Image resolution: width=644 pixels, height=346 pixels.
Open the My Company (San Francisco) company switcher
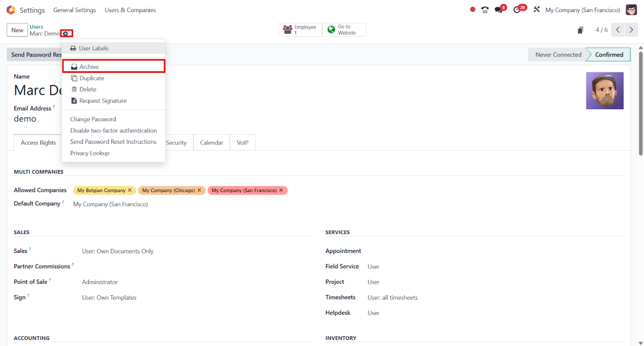click(583, 10)
